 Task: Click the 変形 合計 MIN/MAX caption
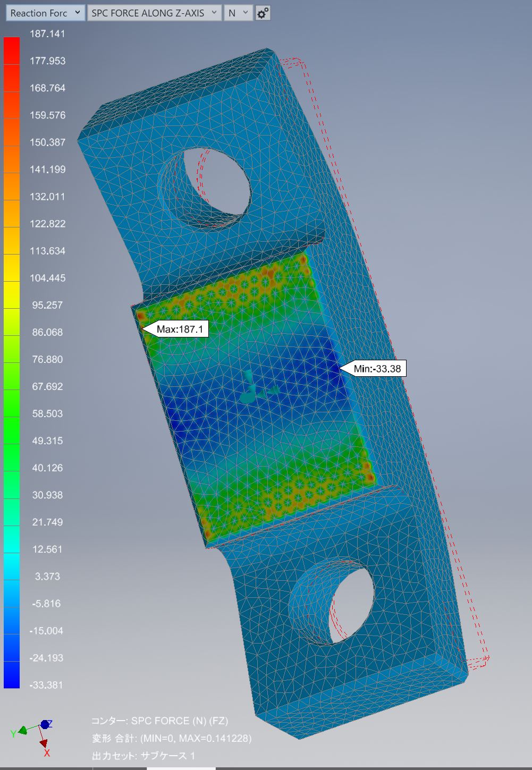coord(172,738)
